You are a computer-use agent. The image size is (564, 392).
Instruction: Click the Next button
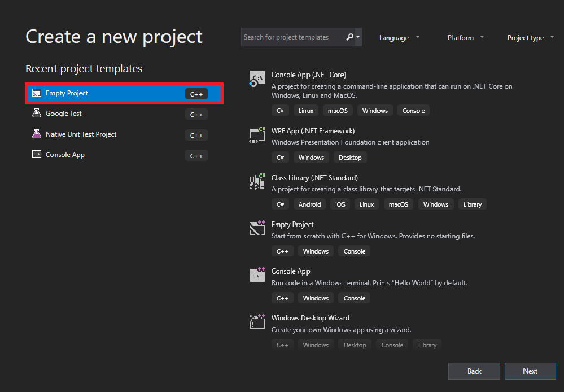click(x=530, y=371)
